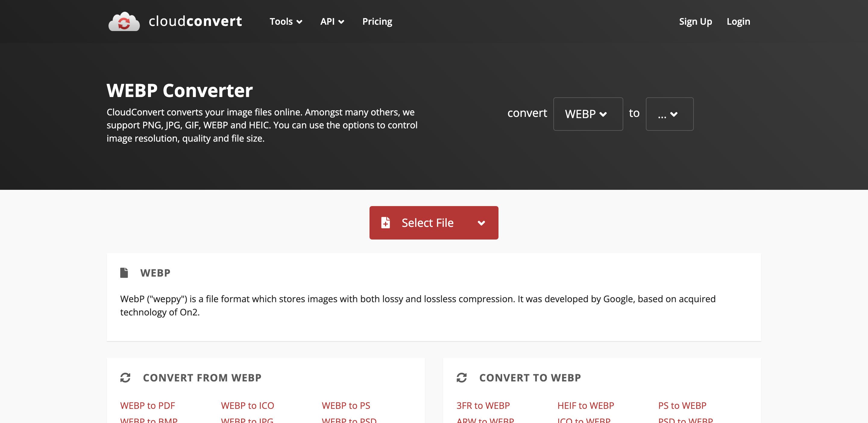Click the WEBP Converter heading
The height and width of the screenshot is (423, 868).
[x=180, y=90]
